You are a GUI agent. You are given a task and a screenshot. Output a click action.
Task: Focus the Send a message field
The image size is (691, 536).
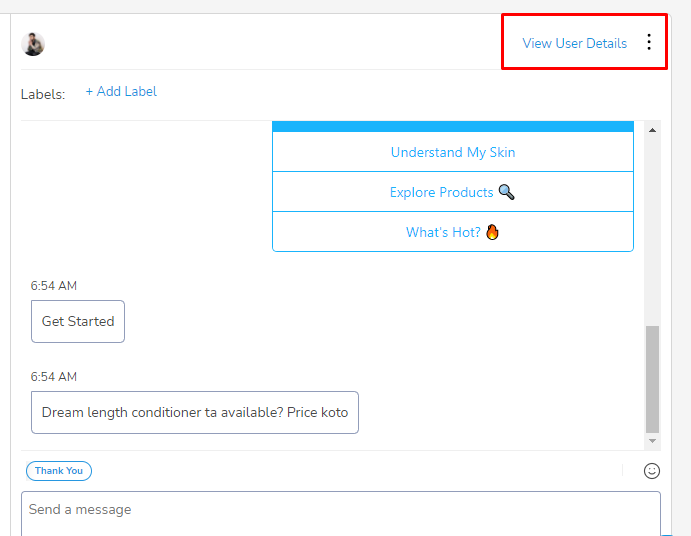tap(341, 514)
